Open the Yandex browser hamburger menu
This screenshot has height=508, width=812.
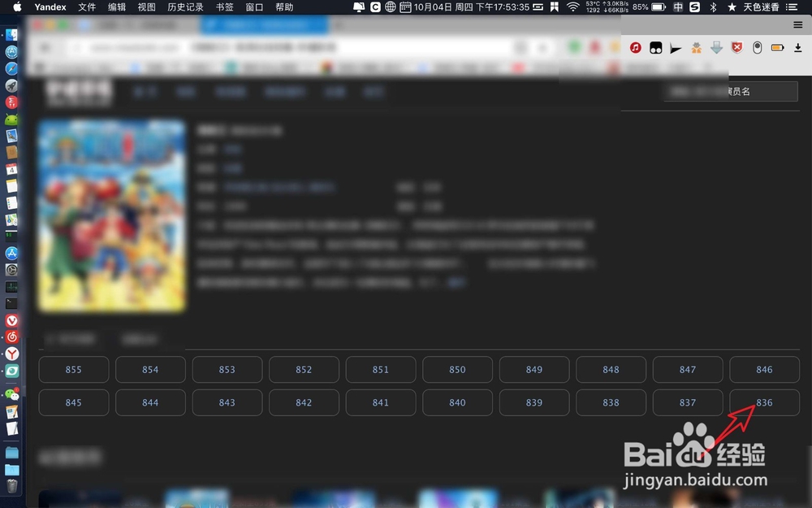[x=798, y=24]
